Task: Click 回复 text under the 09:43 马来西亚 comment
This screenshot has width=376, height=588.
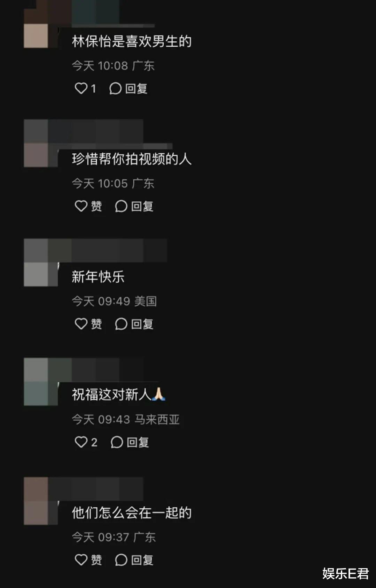Action: click(x=138, y=442)
